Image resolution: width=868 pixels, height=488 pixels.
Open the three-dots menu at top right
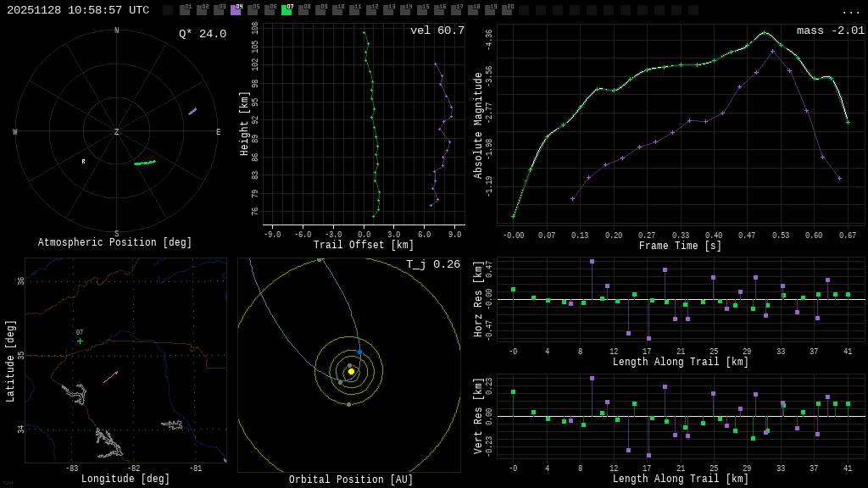click(850, 11)
